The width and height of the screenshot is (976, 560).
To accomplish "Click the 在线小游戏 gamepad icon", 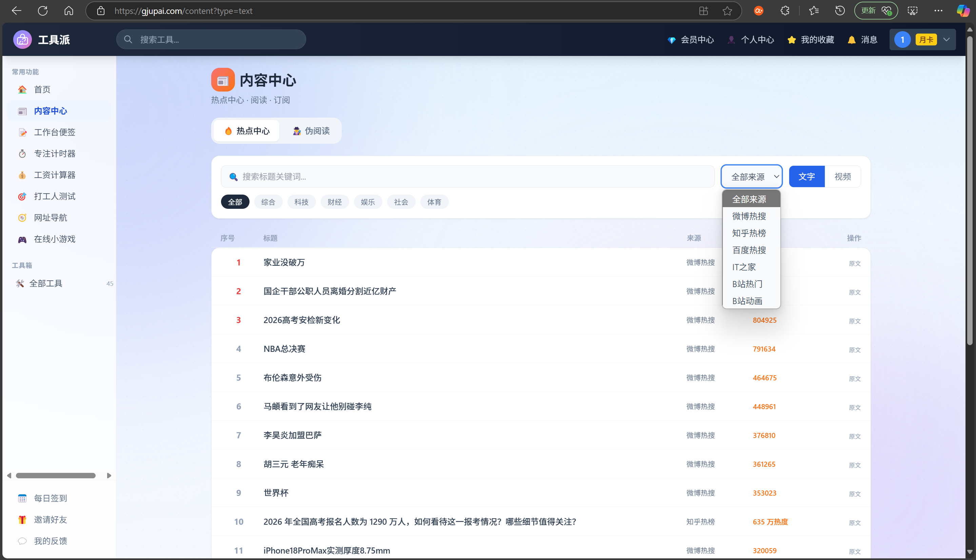I will (22, 240).
